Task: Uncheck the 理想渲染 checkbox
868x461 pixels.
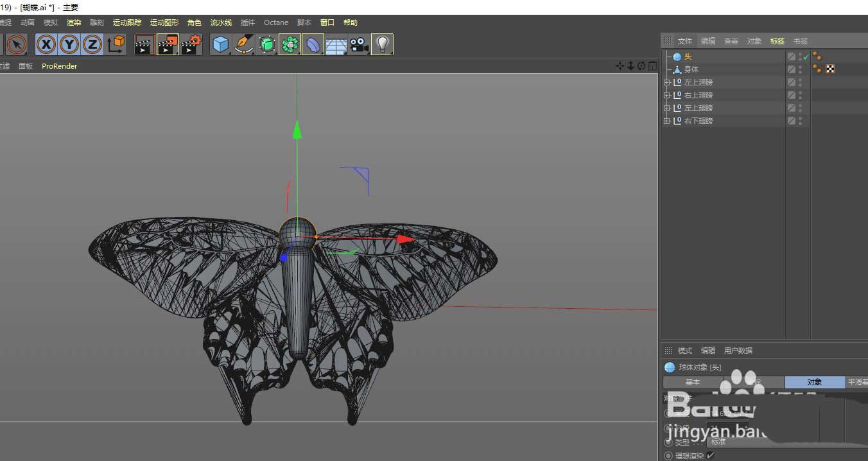Action: point(710,456)
